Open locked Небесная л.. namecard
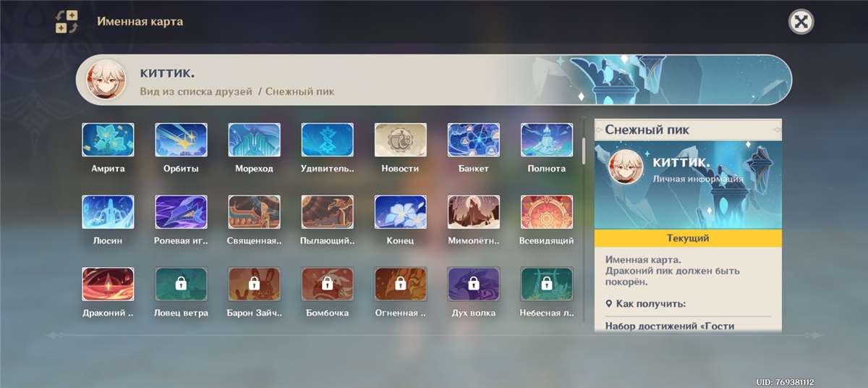 coord(546,284)
